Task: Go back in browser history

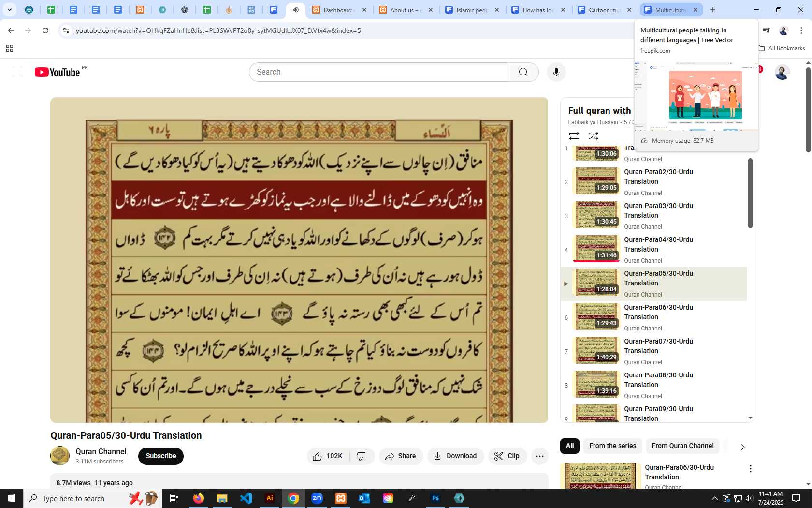Action: 11,30
